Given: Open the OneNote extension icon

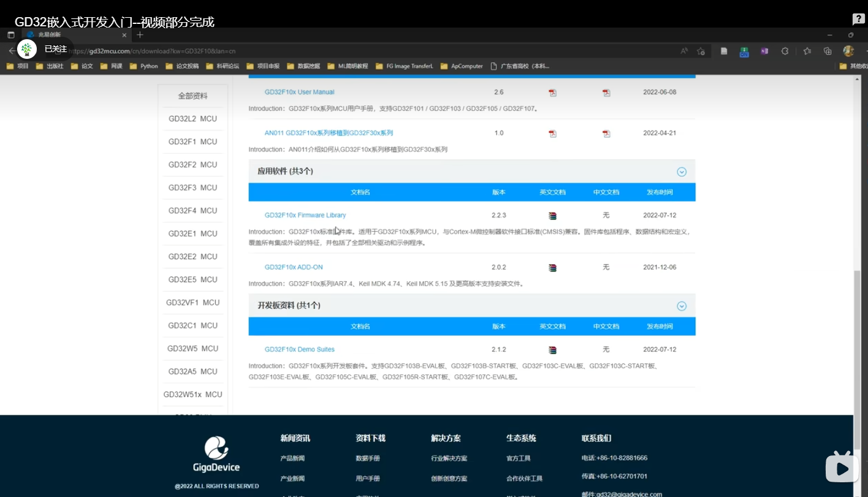Looking at the screenshot, I should (x=764, y=51).
